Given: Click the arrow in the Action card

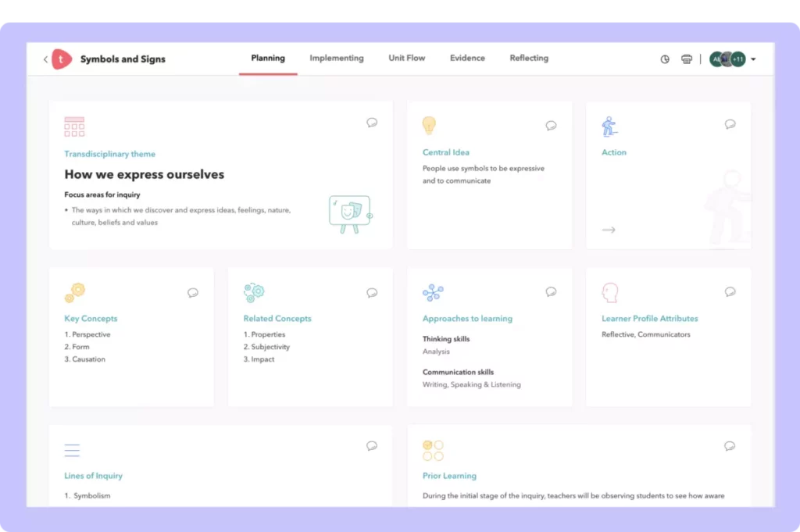Looking at the screenshot, I should (x=609, y=230).
